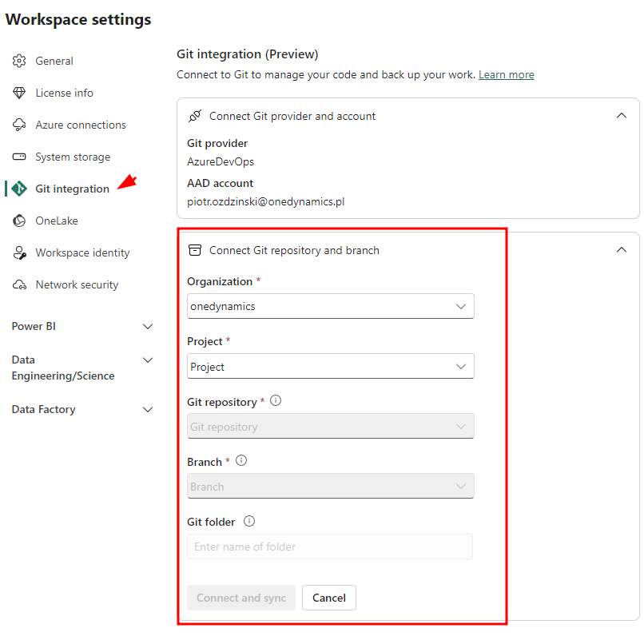Click the System storage icon
Viewport: 644px width, 644px height.
pyautogui.click(x=19, y=157)
